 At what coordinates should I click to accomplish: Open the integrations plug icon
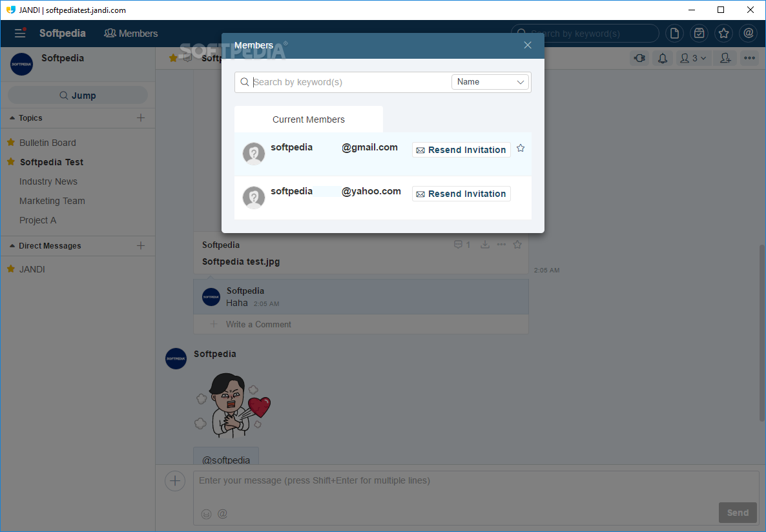tap(639, 58)
